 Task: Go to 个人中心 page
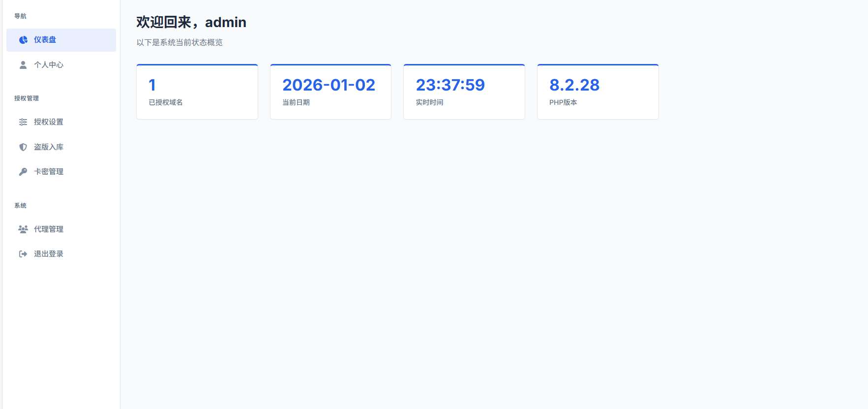pyautogui.click(x=49, y=65)
